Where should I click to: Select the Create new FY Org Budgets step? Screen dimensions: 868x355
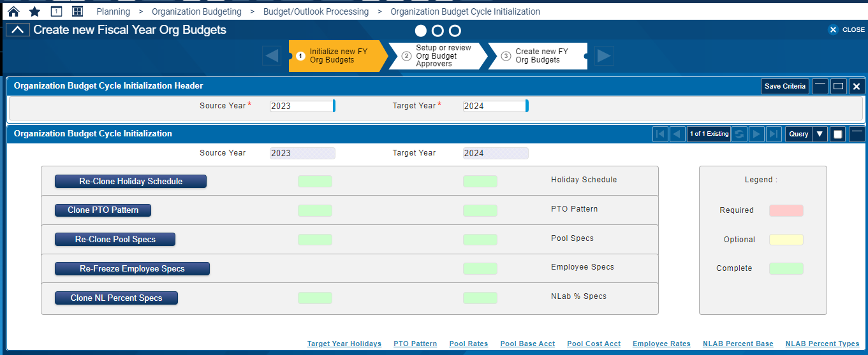point(538,56)
